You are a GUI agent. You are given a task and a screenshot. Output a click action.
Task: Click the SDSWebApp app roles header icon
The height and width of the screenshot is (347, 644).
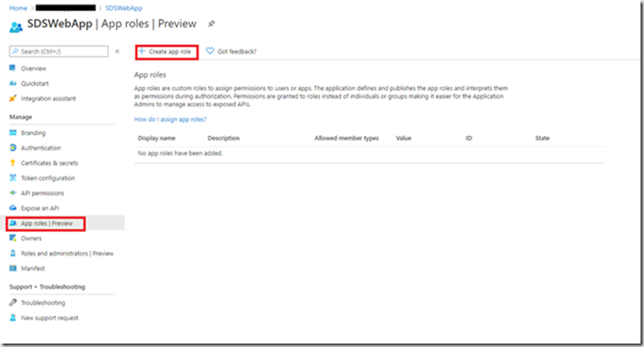(16, 27)
